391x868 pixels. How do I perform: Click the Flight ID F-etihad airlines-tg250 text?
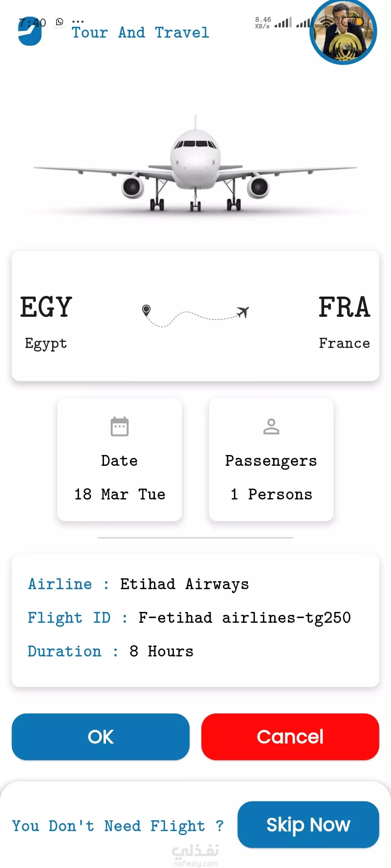pos(189,618)
